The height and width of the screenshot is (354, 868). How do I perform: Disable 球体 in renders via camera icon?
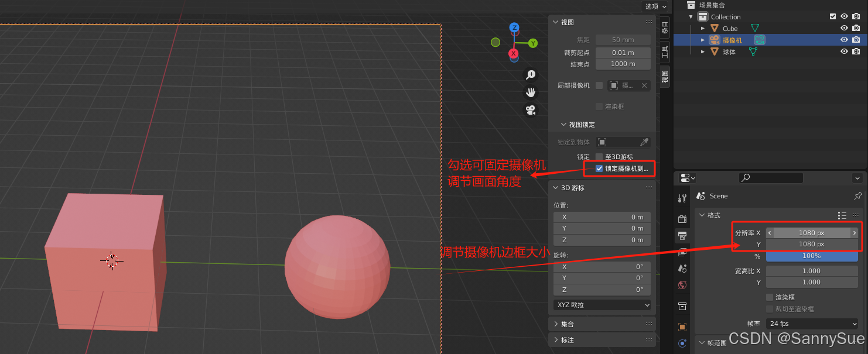(856, 51)
